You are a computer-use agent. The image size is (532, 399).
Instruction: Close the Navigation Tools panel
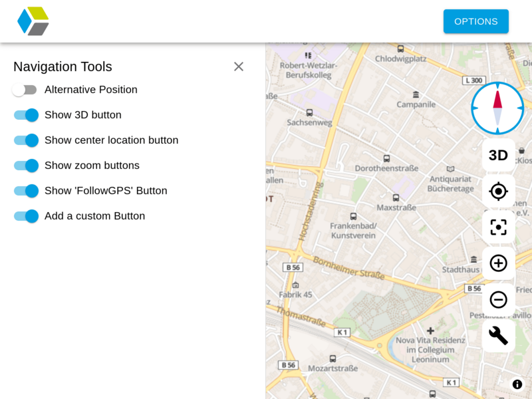click(239, 66)
